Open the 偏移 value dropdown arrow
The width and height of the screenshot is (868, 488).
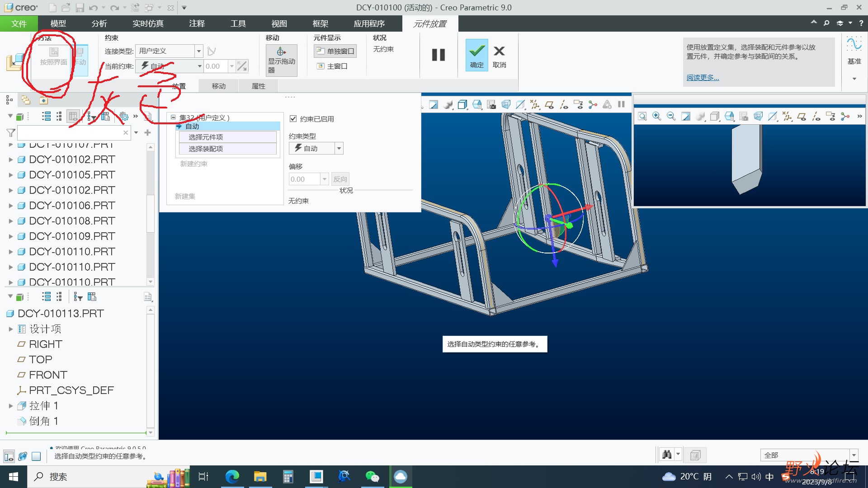coord(324,179)
